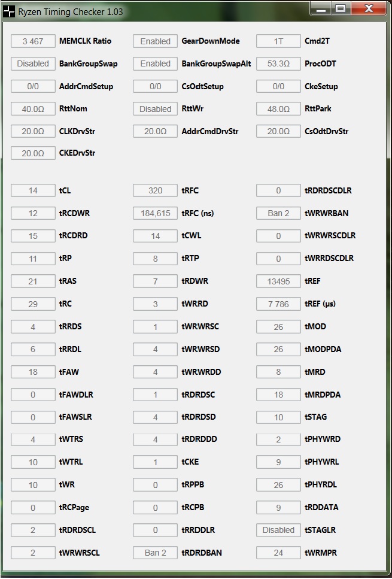Select the tPHYWRD value field
The width and height of the screenshot is (392, 579).
(278, 439)
